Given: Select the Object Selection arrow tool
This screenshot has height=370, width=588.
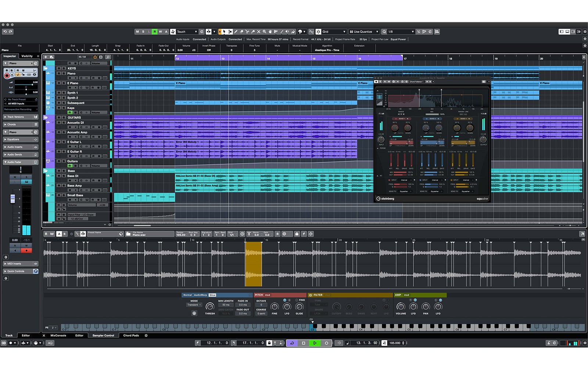Looking at the screenshot, I should point(224,32).
